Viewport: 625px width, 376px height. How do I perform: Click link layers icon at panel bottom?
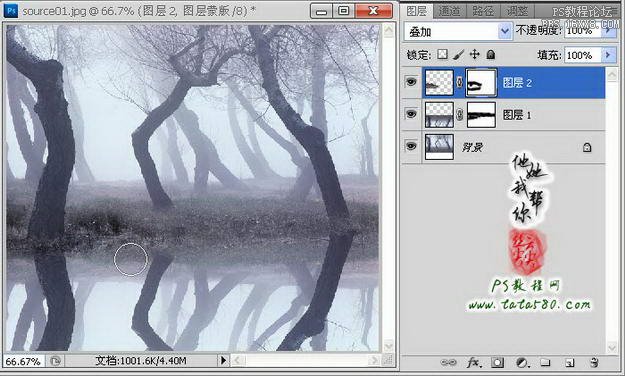[x=448, y=362]
